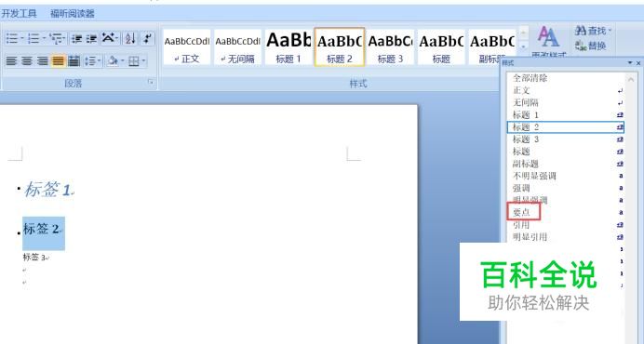Apply the 标题 gallery style
This screenshot has width=644, height=344.
pyautogui.click(x=441, y=46)
